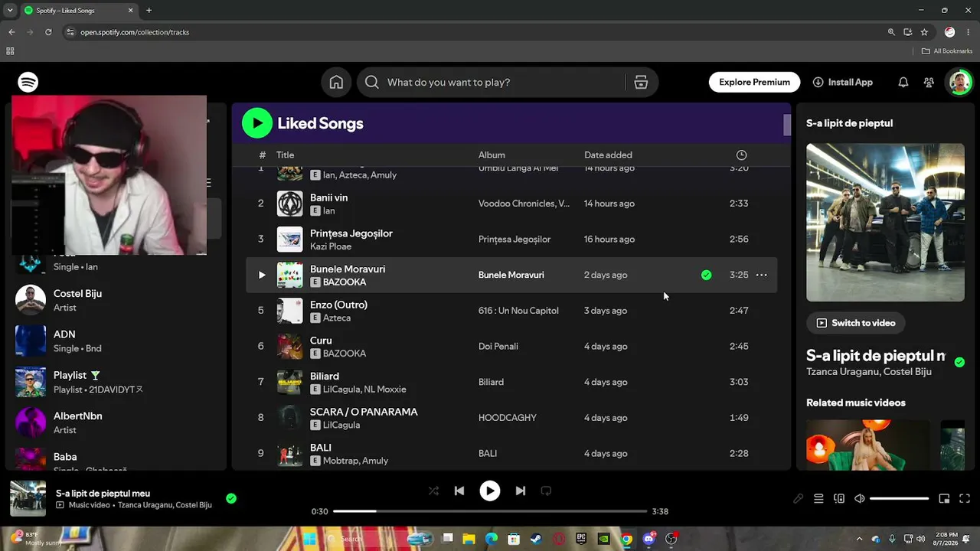Open the notifications bell
The height and width of the screenshot is (551, 980).
pyautogui.click(x=903, y=82)
